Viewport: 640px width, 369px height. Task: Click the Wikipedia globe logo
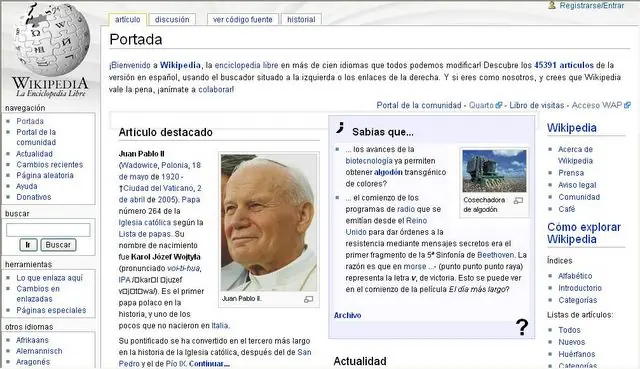(51, 41)
